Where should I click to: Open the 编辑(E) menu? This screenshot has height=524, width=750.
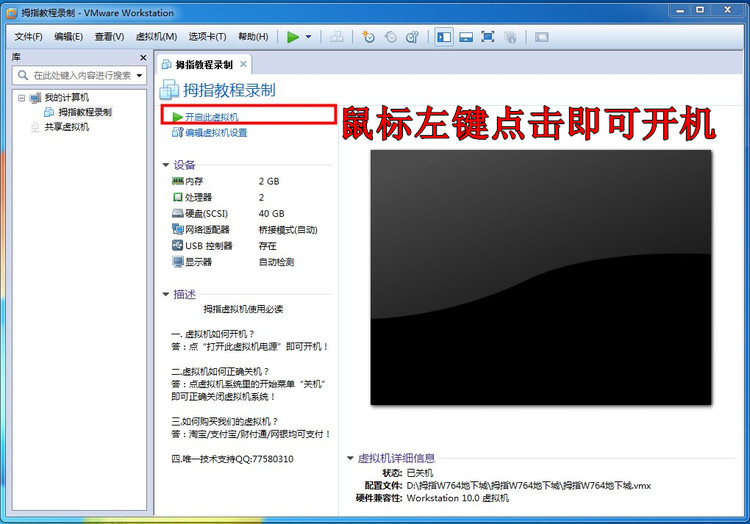pos(68,37)
